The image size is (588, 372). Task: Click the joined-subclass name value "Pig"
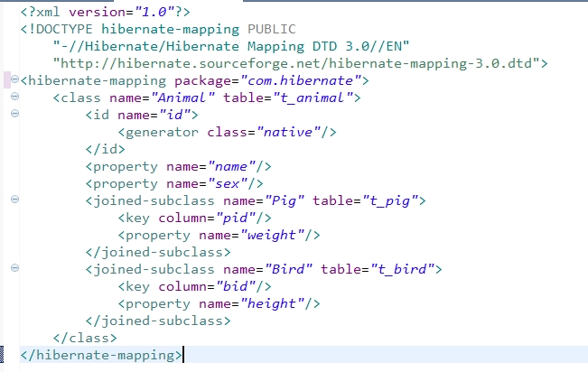(285, 200)
